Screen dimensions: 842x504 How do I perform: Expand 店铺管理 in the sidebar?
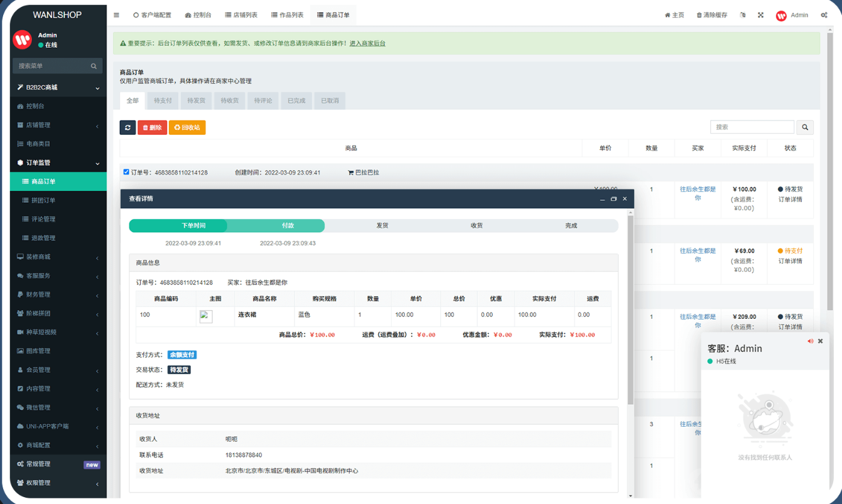[58, 125]
